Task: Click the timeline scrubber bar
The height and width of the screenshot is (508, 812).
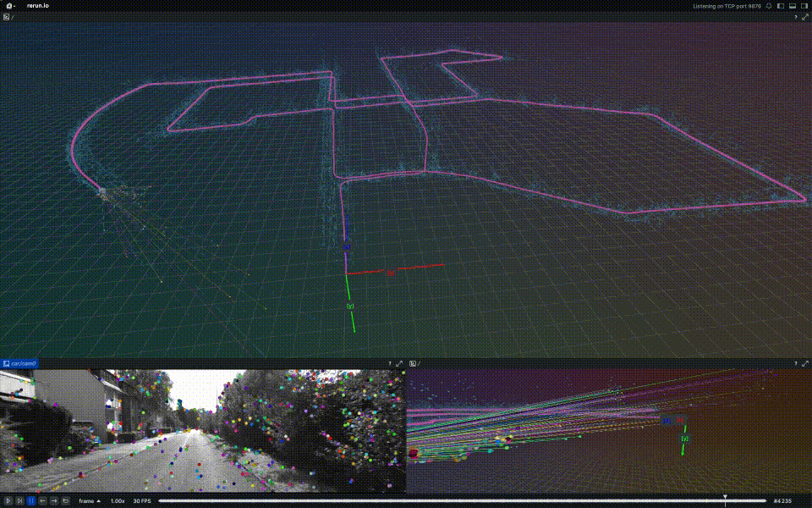Action: [x=461, y=501]
